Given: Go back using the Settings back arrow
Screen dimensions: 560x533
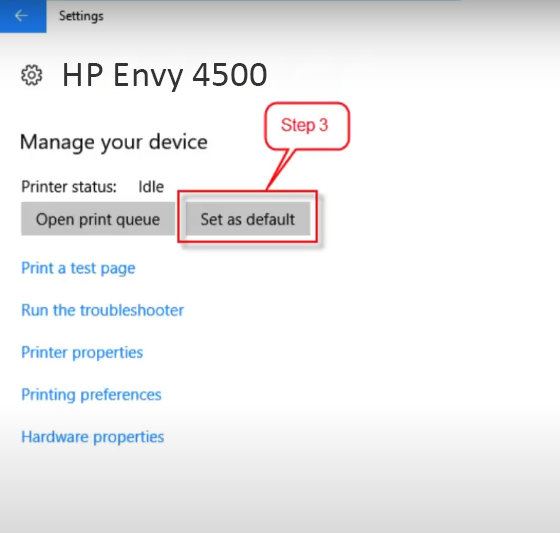Looking at the screenshot, I should pos(23,16).
